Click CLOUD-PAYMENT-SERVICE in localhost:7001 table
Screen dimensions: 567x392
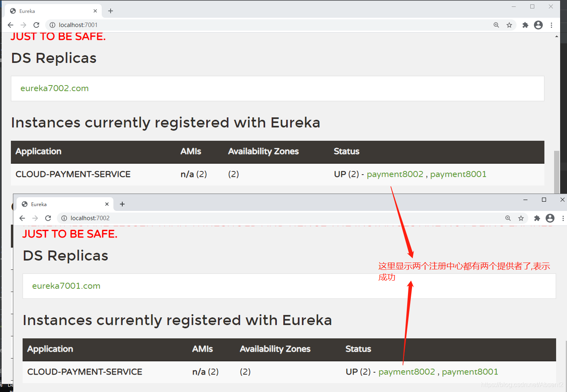[73, 174]
